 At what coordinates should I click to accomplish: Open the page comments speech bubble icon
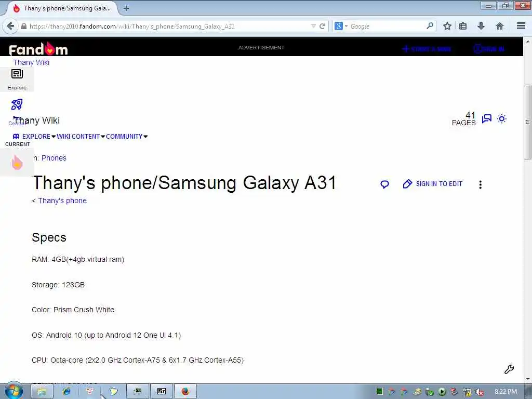(x=384, y=184)
